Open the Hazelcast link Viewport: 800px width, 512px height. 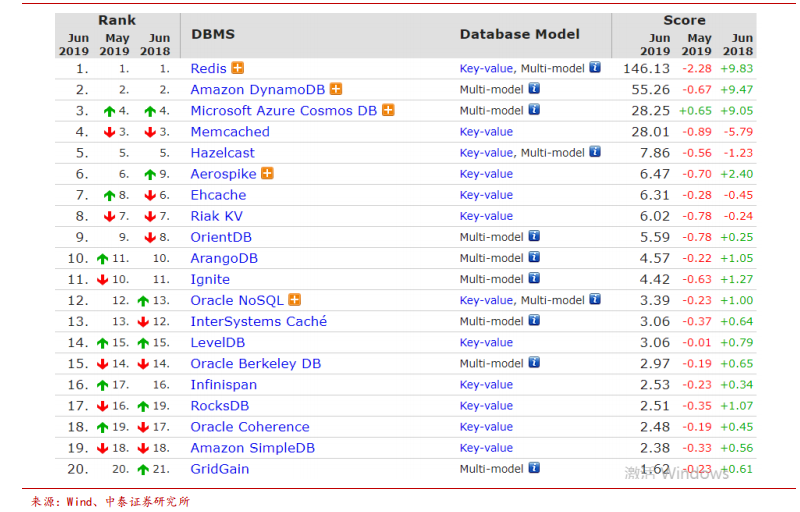click(x=222, y=153)
